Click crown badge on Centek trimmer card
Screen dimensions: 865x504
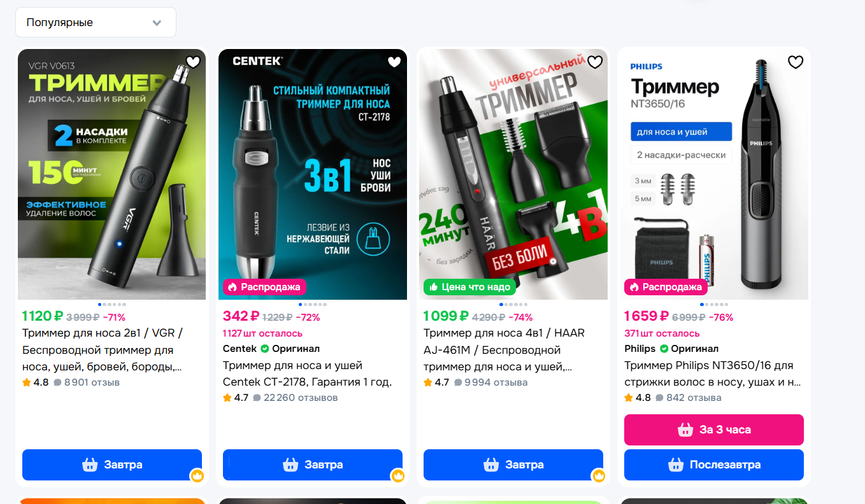click(x=398, y=475)
